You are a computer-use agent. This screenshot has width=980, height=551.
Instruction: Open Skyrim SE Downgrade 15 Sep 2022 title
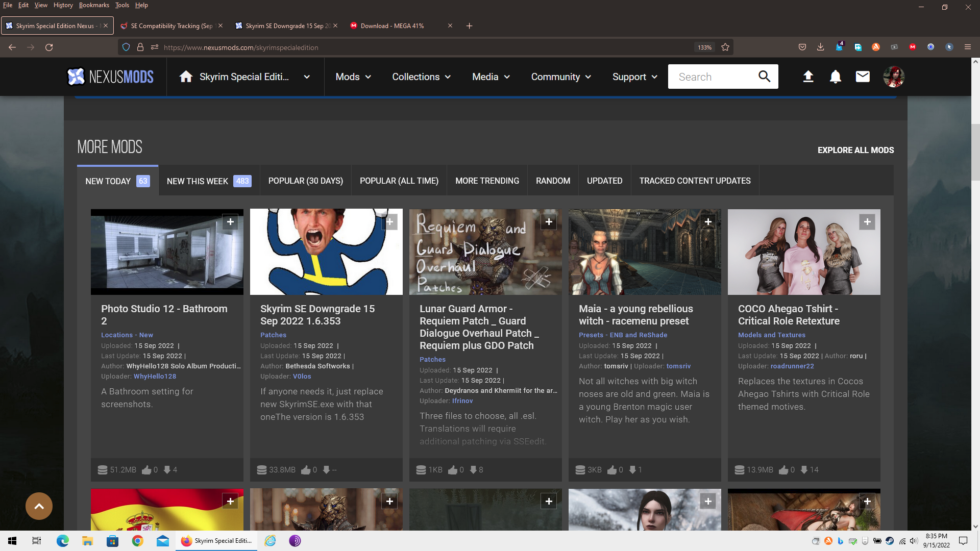point(317,315)
